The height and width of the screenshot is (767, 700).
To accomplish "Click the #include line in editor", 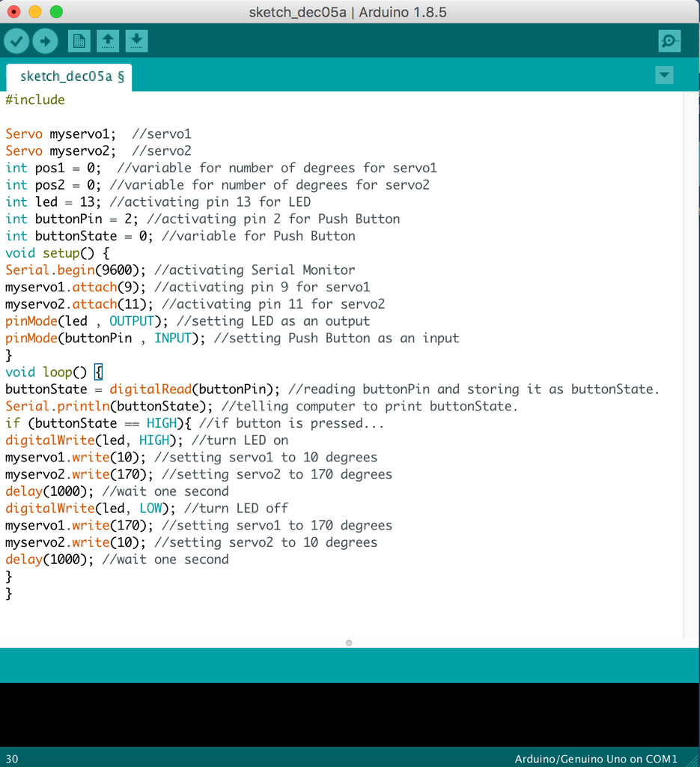I will 35,100.
